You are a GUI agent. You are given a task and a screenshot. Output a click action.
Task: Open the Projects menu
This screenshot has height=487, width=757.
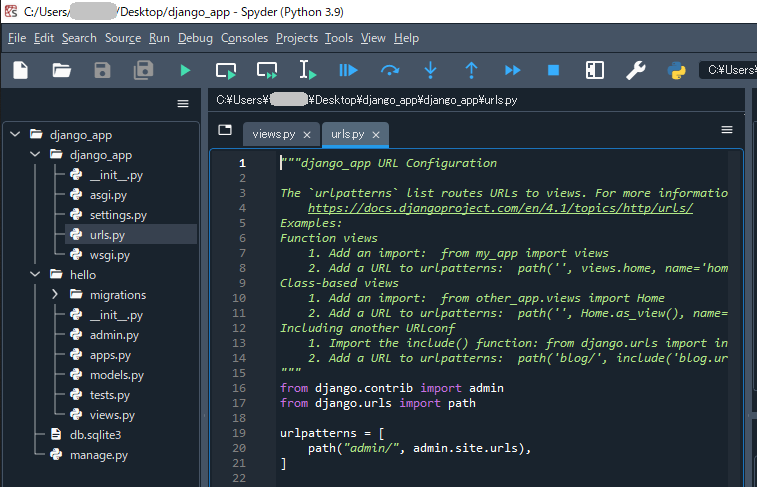(x=297, y=38)
